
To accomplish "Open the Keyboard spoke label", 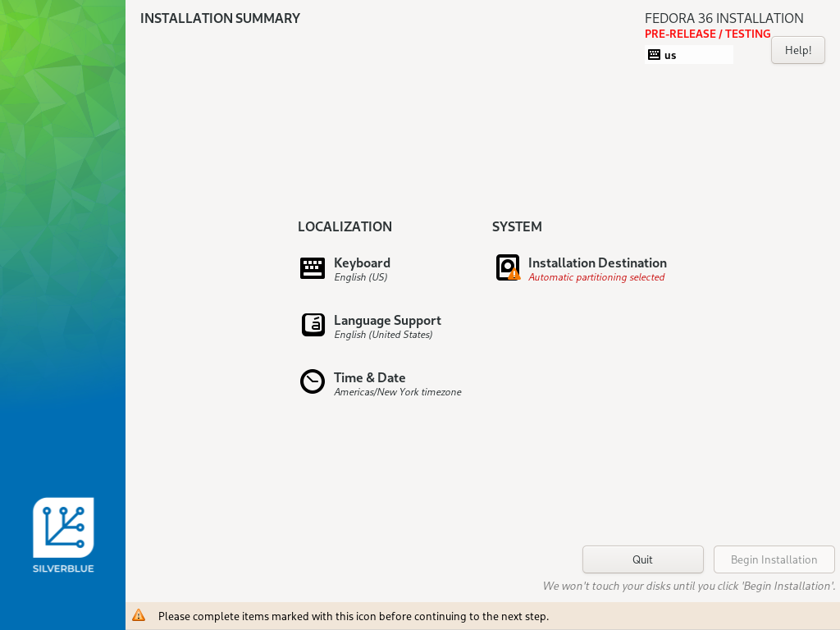I will point(362,263).
